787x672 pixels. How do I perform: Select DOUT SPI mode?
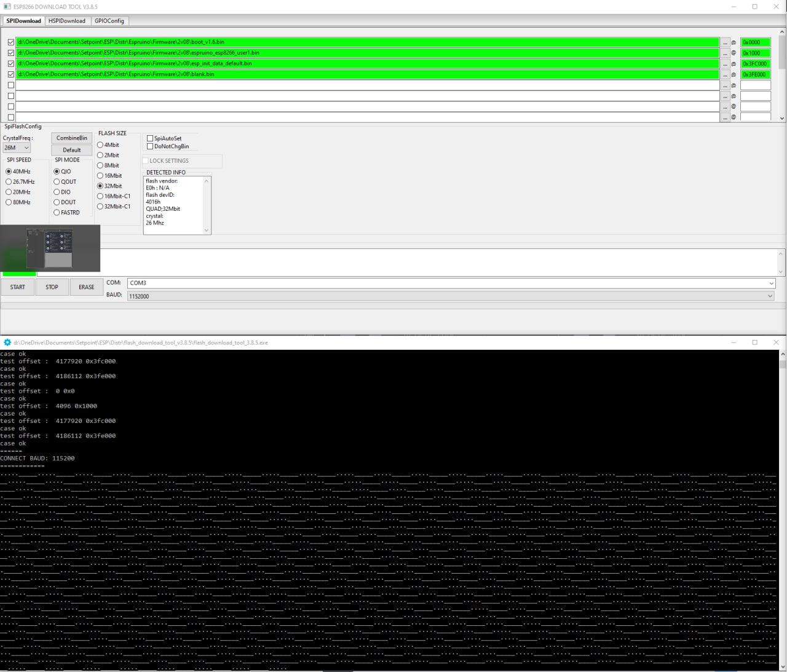pyautogui.click(x=57, y=202)
